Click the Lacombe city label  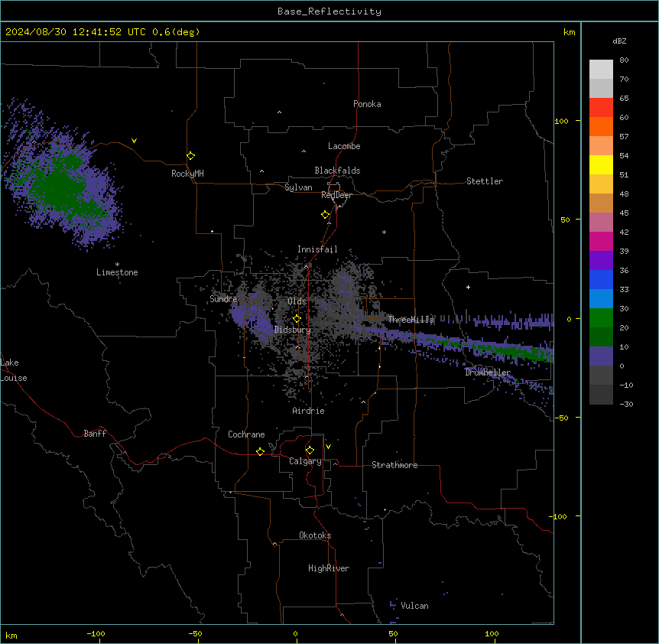[x=344, y=146]
